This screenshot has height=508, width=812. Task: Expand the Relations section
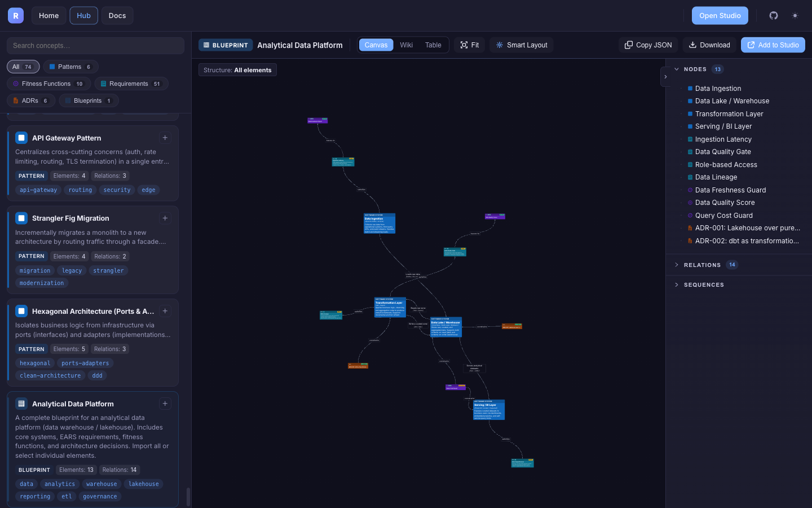(x=677, y=265)
